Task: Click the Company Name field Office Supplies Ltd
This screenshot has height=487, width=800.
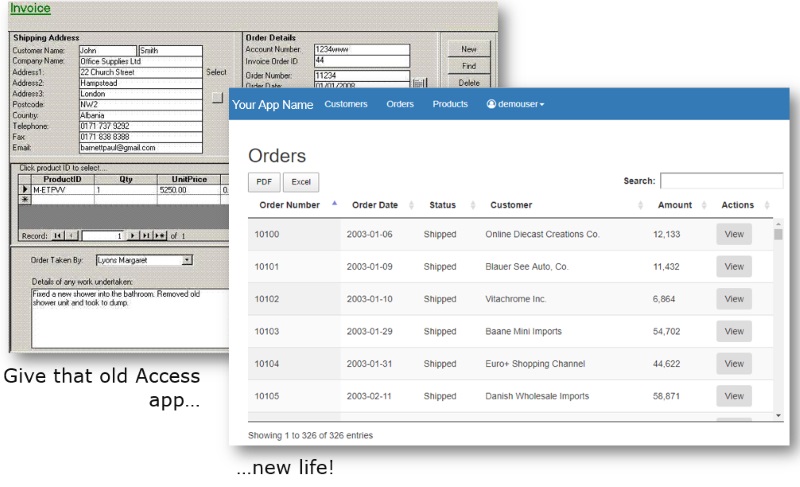Action: 141,61
